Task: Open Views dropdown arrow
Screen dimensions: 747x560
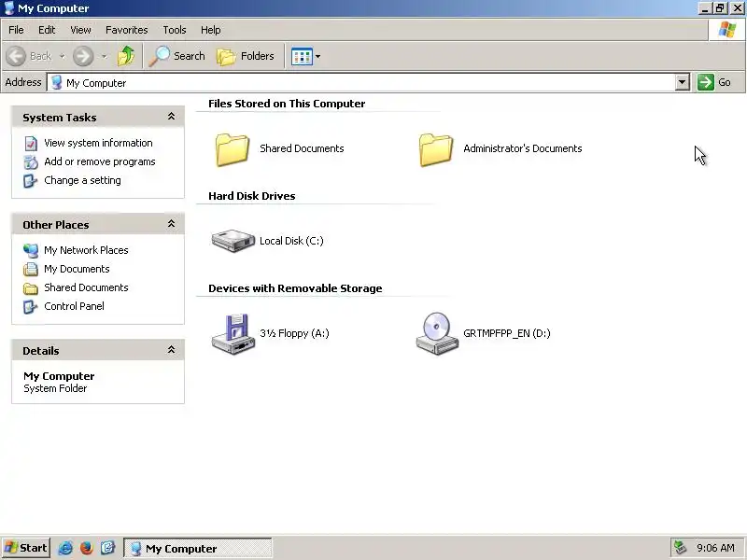Action: coord(317,57)
